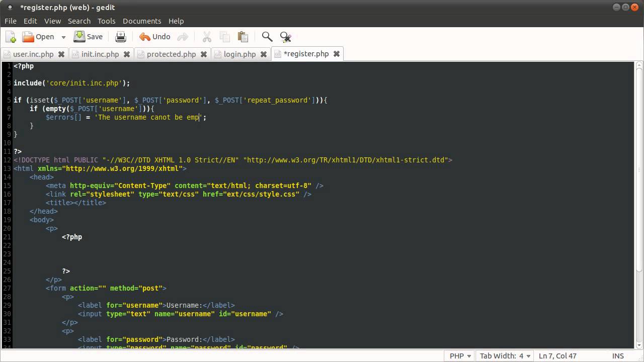Click the form action method="post" line

[x=106, y=288]
